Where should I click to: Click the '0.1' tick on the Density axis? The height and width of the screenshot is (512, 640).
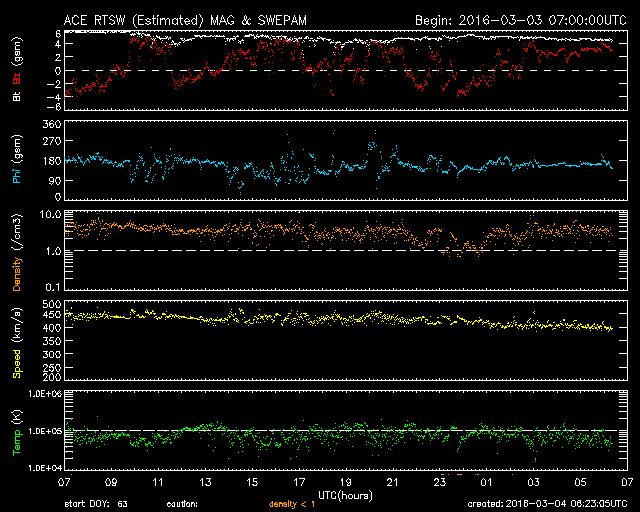[x=53, y=287]
